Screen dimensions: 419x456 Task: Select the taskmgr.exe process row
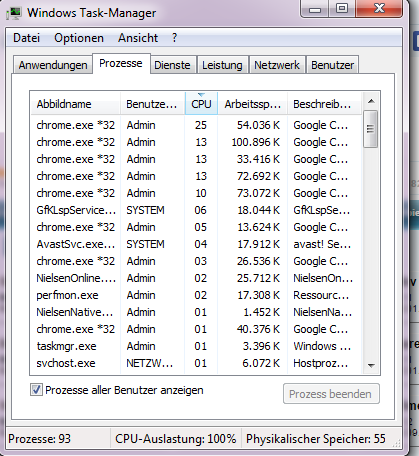[196, 346]
